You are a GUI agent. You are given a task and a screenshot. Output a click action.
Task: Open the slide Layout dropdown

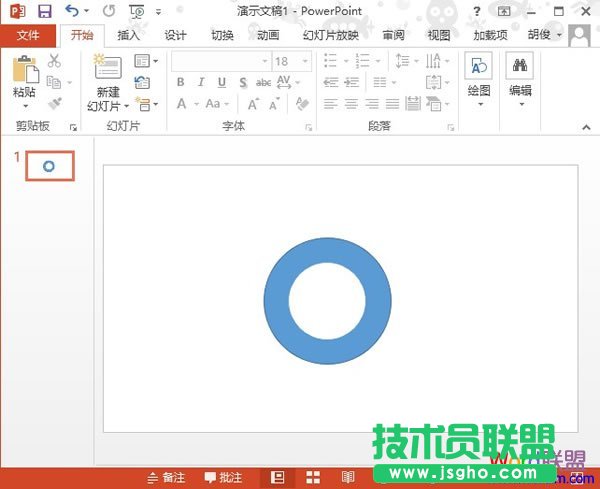coord(146,61)
